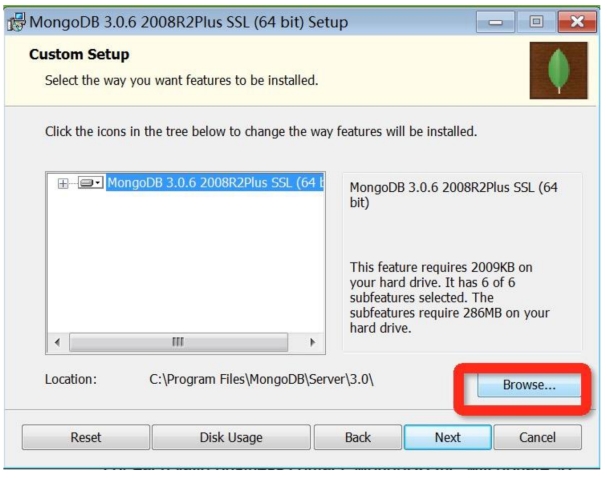Click the Next button

coord(448,437)
